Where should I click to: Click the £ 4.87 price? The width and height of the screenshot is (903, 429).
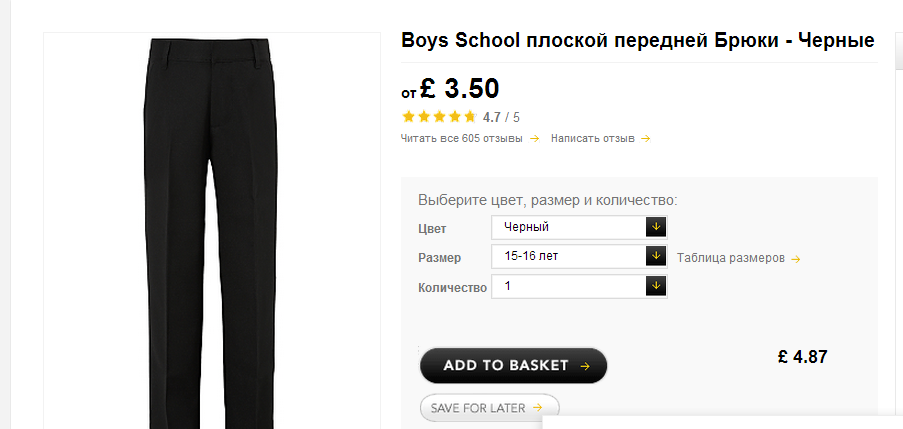point(803,357)
